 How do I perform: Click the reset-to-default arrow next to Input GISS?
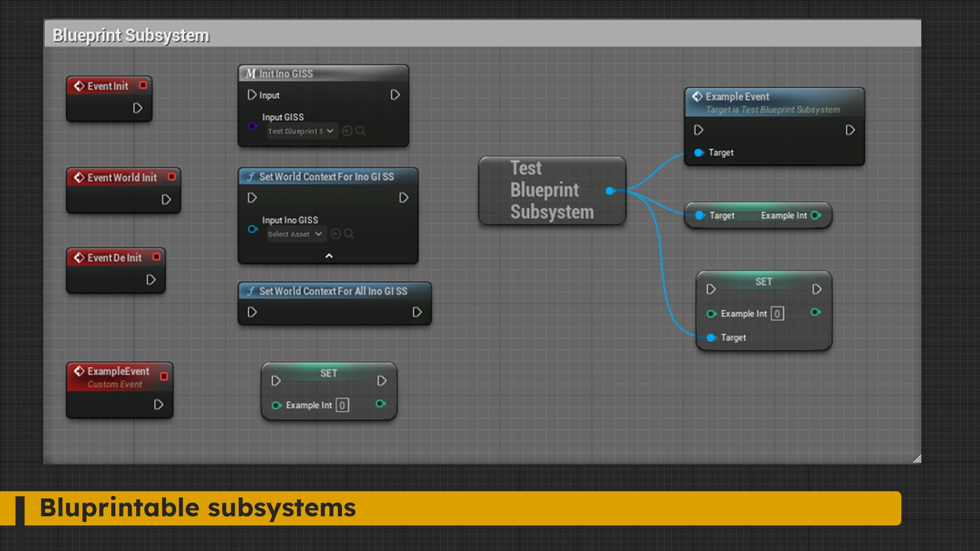tap(347, 131)
